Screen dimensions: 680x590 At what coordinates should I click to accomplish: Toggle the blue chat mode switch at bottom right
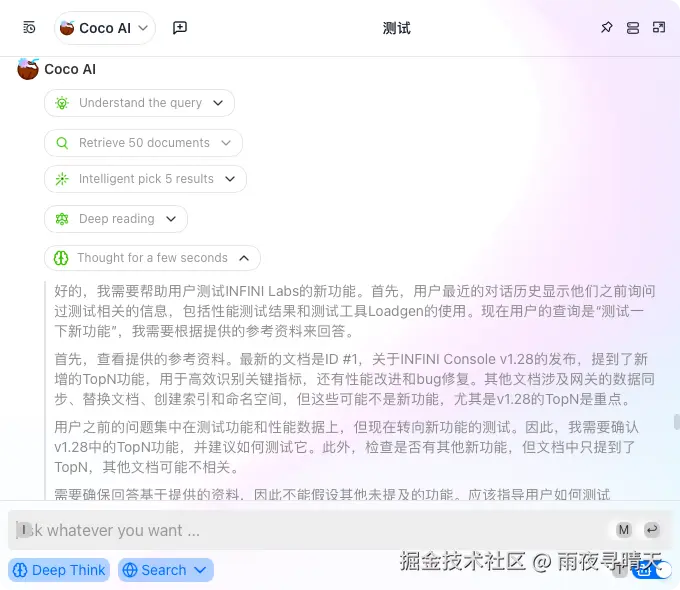[x=651, y=570]
